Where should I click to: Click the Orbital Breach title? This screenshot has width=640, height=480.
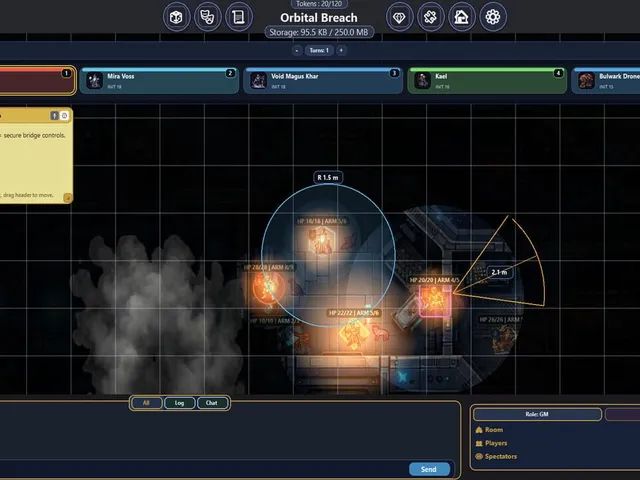[x=319, y=18]
